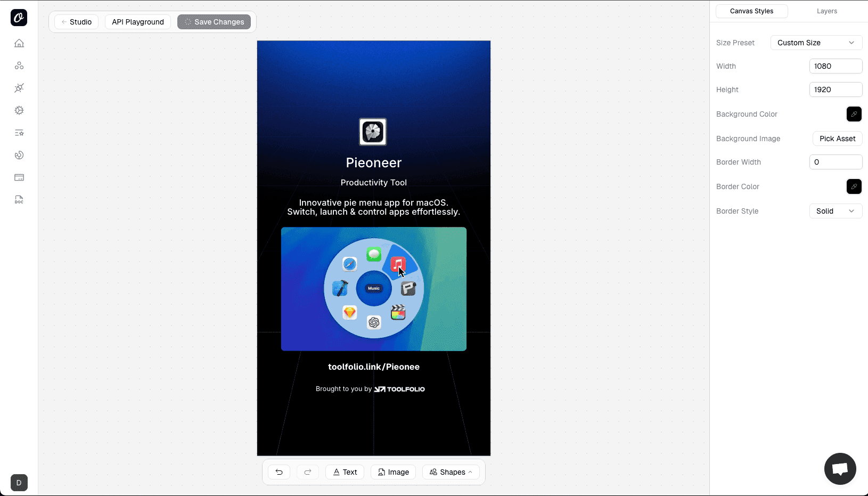
Task: Select the Toolfolio logo on canvas
Action: coord(399,389)
